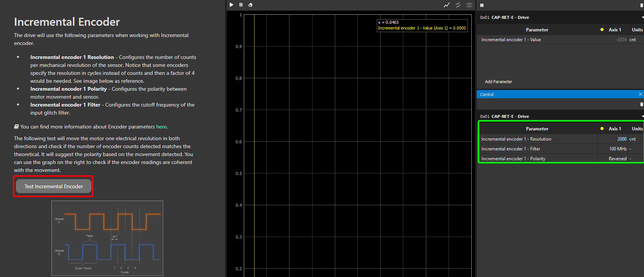Expand the top CAP-NET-E Drive dropdown arrow
Image resolution: width=644 pixels, height=277 pixels.
[x=642, y=17]
